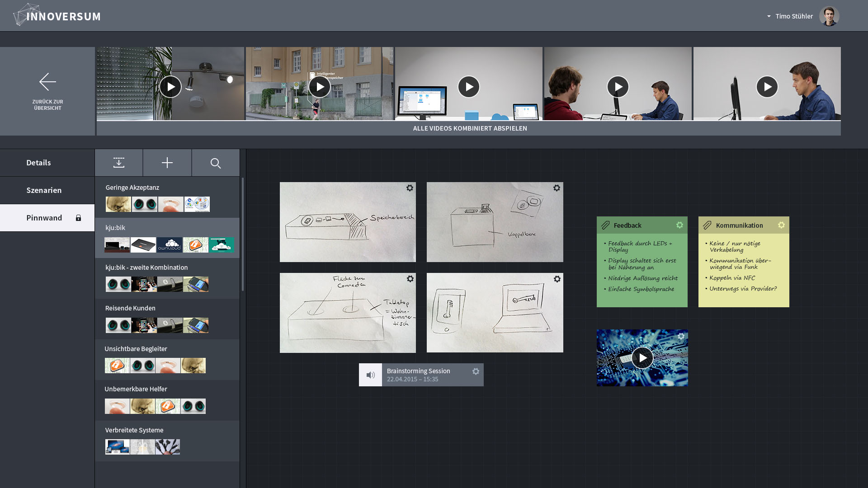The width and height of the screenshot is (868, 488).
Task: Play the circuit board video on the pinboard
Action: 642,358
